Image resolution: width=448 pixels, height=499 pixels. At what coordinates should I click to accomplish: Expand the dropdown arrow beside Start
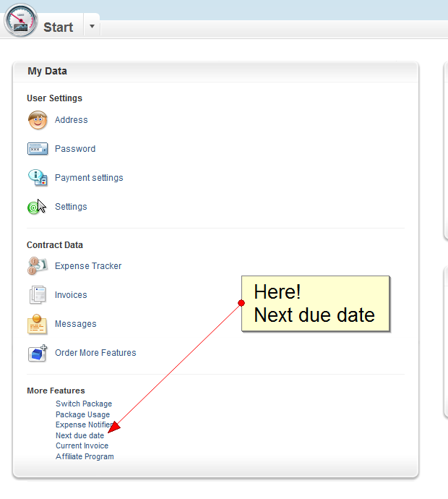[x=92, y=27]
